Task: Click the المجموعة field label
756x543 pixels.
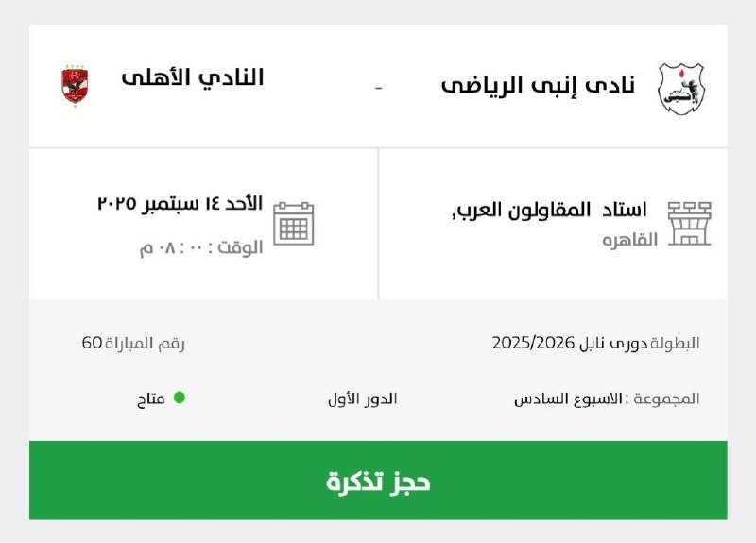Action: pyautogui.click(x=666, y=399)
